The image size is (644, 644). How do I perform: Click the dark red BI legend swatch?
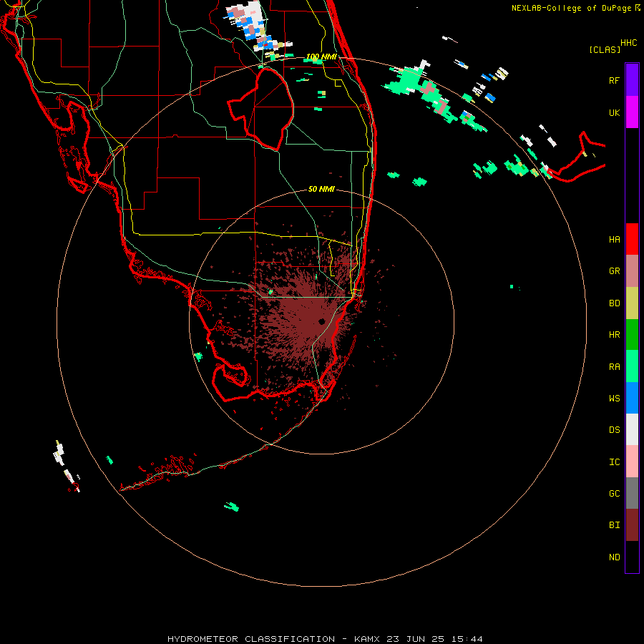pos(632,525)
